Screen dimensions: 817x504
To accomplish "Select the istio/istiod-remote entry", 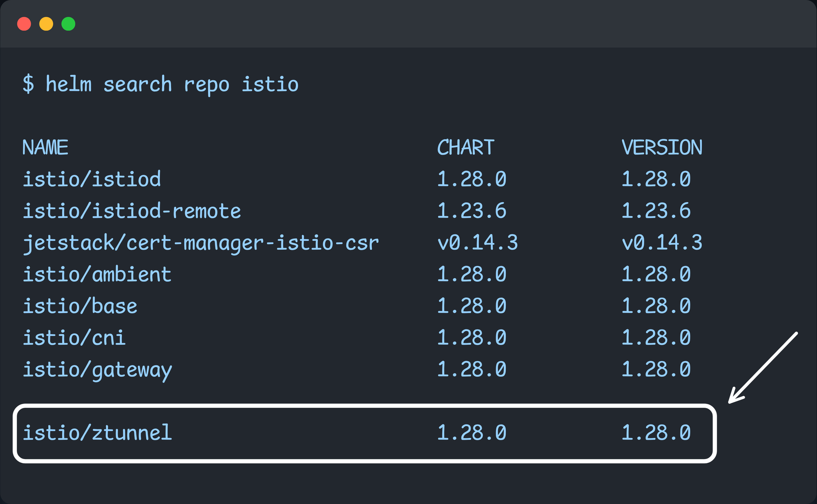I will [132, 211].
